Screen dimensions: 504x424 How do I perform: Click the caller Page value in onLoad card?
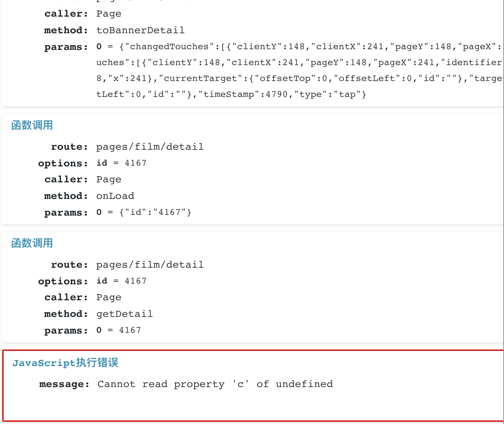tap(109, 179)
